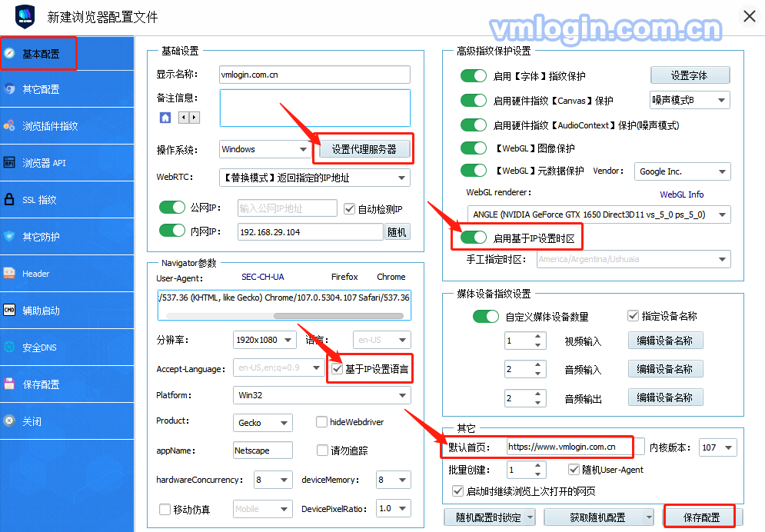765x532 pixels.
Task: Click the blue home icon under 备注信息
Action: 165,118
